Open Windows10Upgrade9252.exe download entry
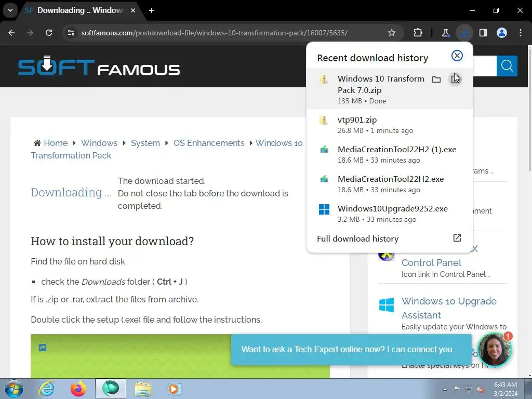Viewport: 532px width, 399px height. (x=390, y=214)
